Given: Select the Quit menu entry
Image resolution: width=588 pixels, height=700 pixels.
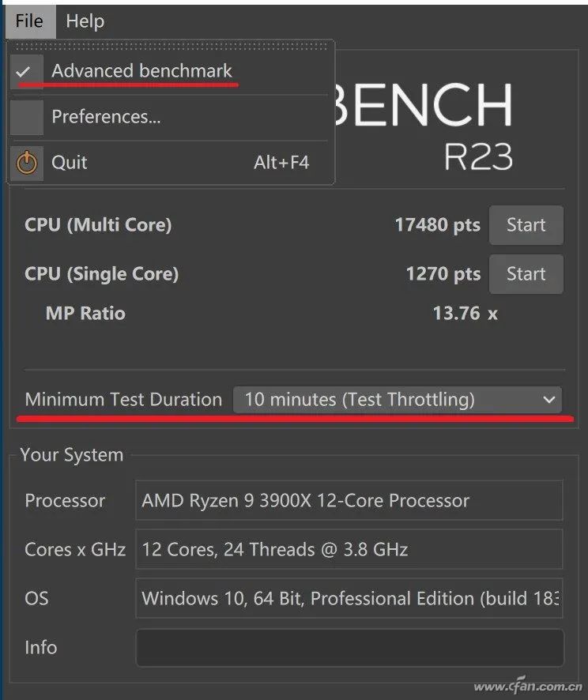Looking at the screenshot, I should click(70, 163).
